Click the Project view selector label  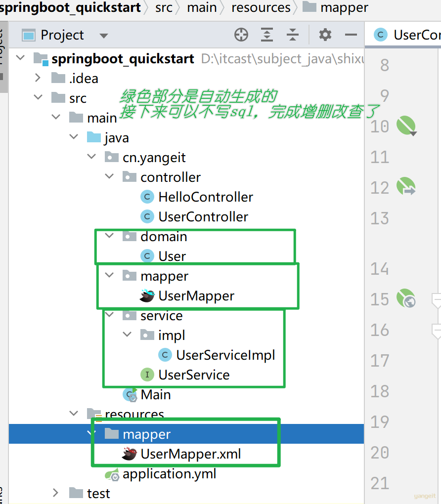(62, 35)
